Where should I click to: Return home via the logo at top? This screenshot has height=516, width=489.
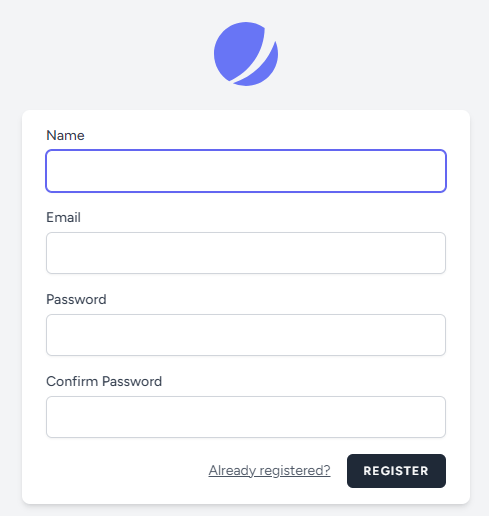click(x=246, y=54)
